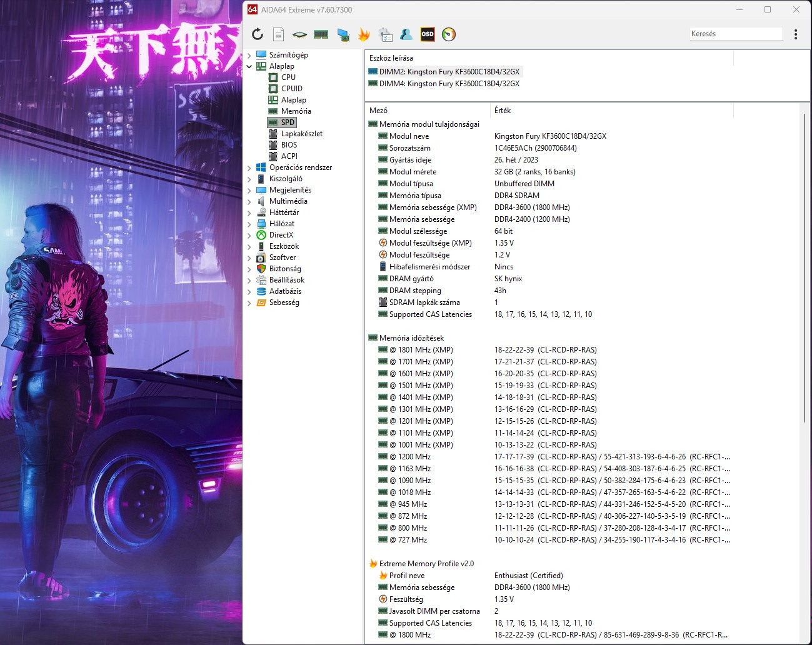The width and height of the screenshot is (812, 645).
Task: Select CPU in the tree
Action: pyautogui.click(x=288, y=77)
